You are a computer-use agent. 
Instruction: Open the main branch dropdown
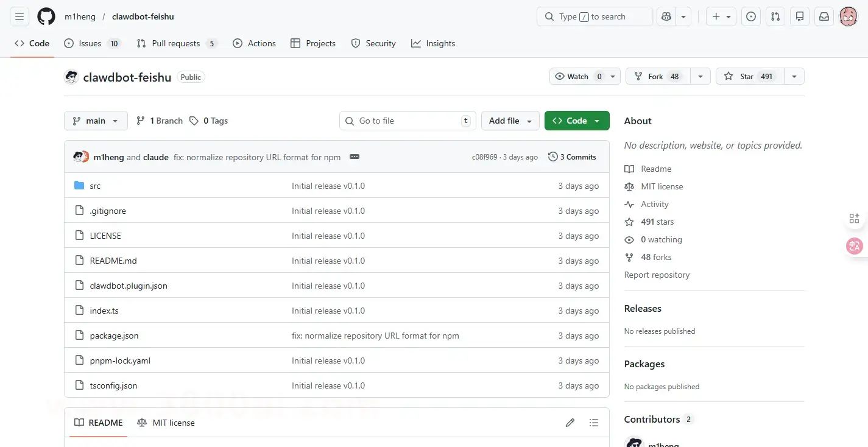click(96, 121)
